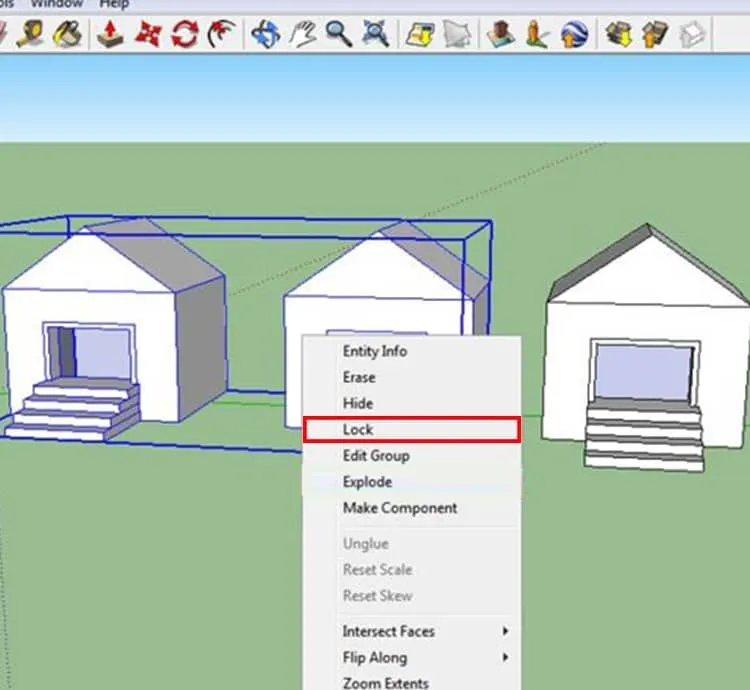Viewport: 750px width, 690px height.
Task: Expand the Intersect Faces submenu
Action: click(412, 632)
